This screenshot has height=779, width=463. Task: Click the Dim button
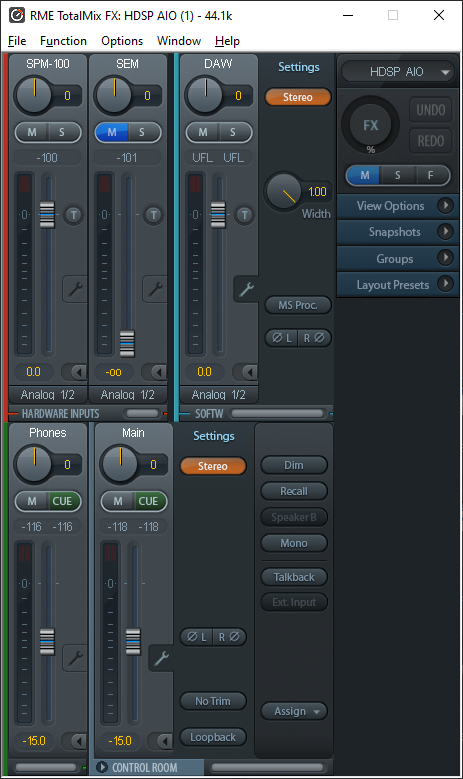click(x=294, y=465)
